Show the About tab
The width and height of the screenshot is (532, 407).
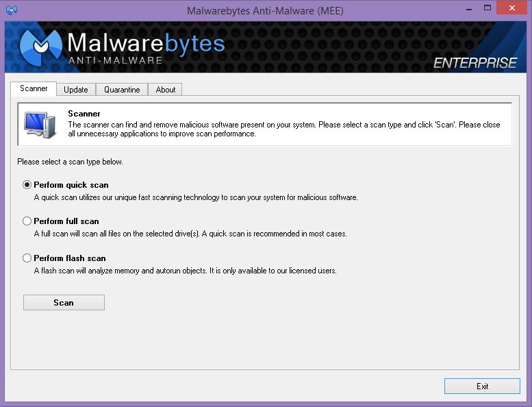(166, 90)
